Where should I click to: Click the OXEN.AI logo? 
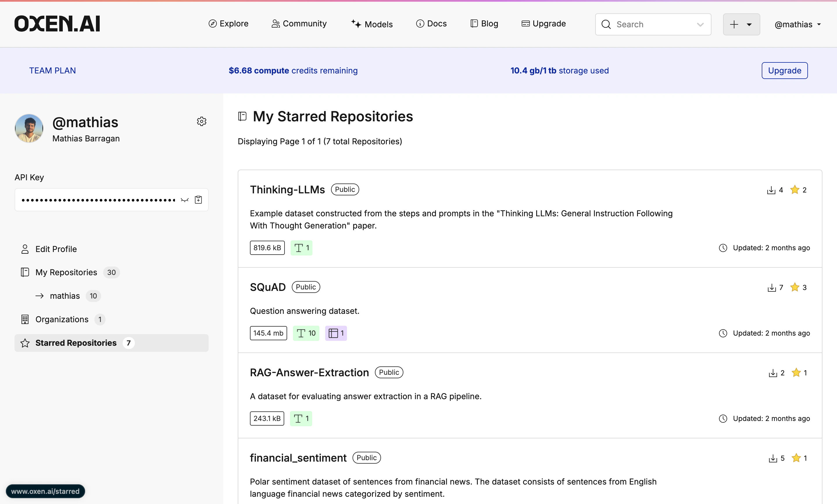(x=57, y=24)
